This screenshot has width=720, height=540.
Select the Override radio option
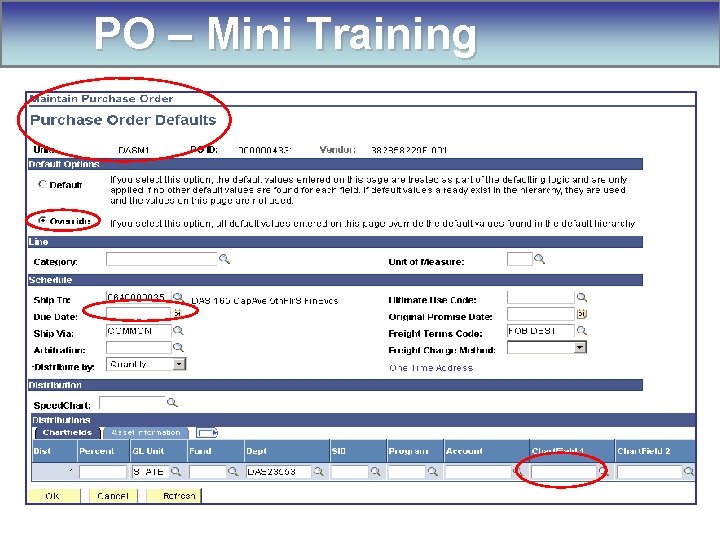(x=42, y=221)
